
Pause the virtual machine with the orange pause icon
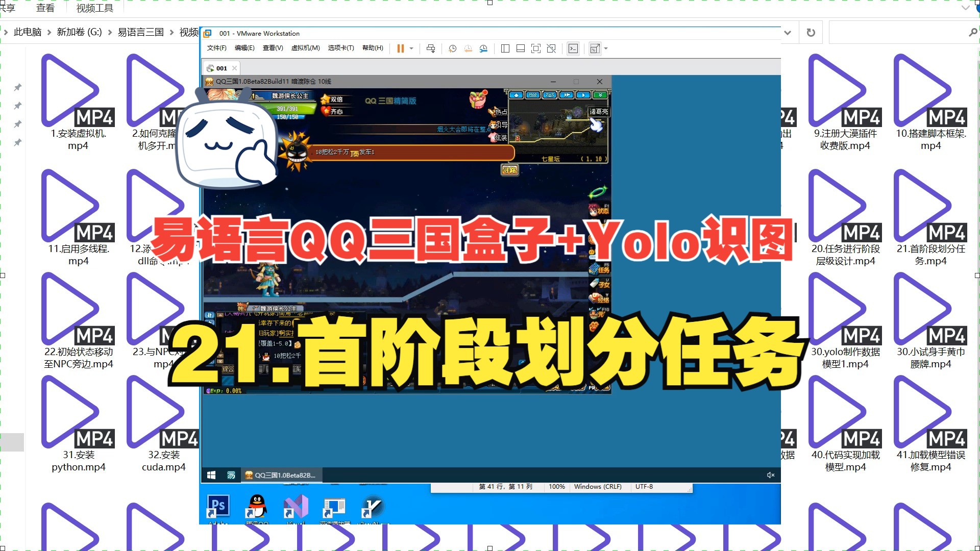(x=401, y=48)
